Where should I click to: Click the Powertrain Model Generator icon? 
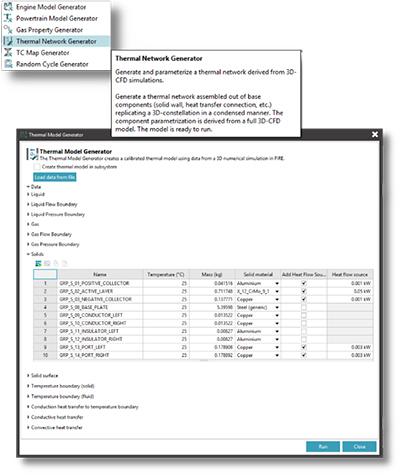point(8,18)
